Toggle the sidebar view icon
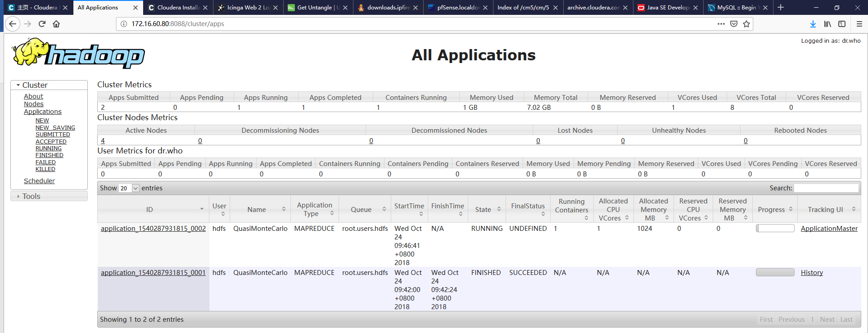The image size is (868, 333). tap(842, 24)
